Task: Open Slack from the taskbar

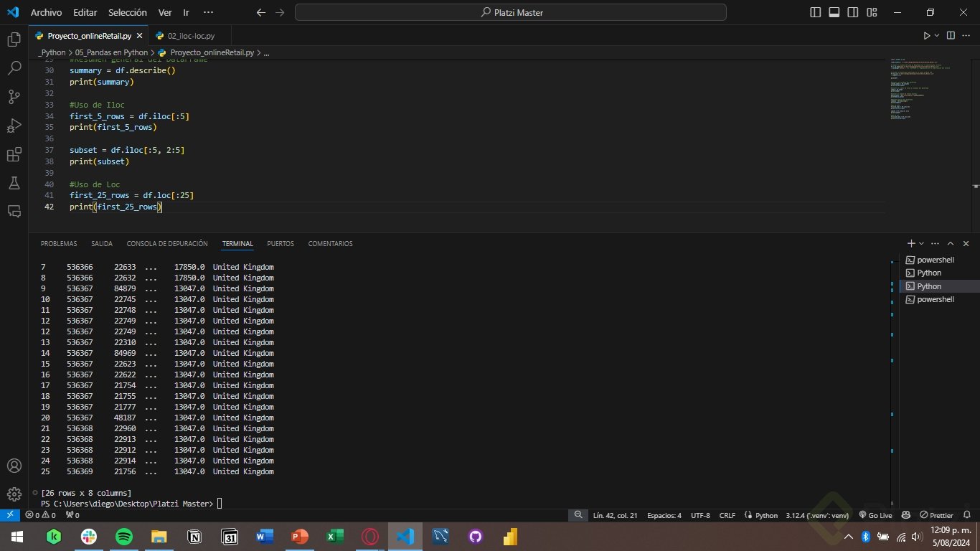Action: coord(90,537)
